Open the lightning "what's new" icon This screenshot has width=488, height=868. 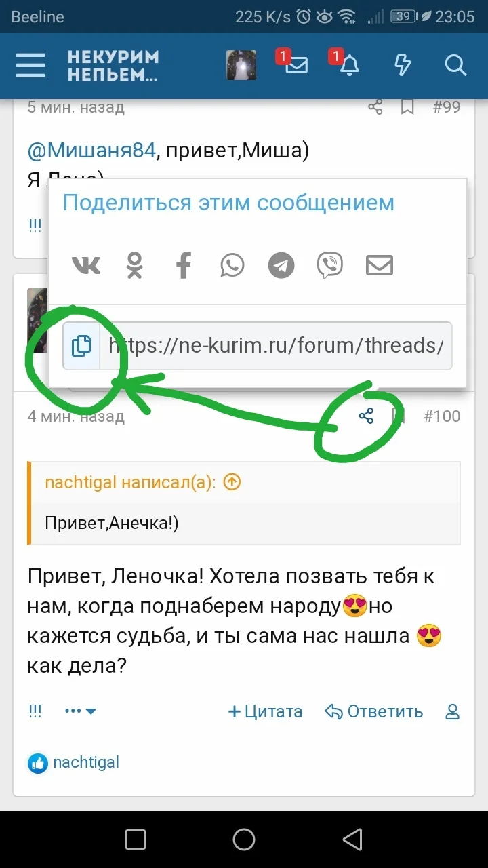(403, 65)
